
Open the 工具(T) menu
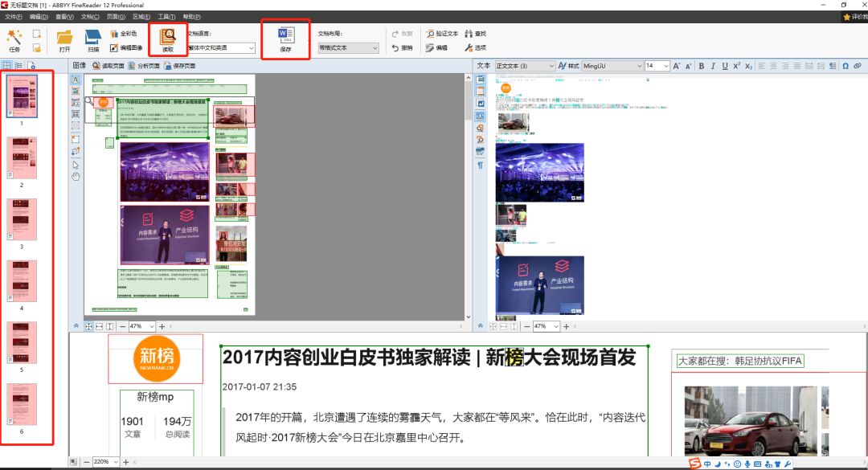[166, 17]
